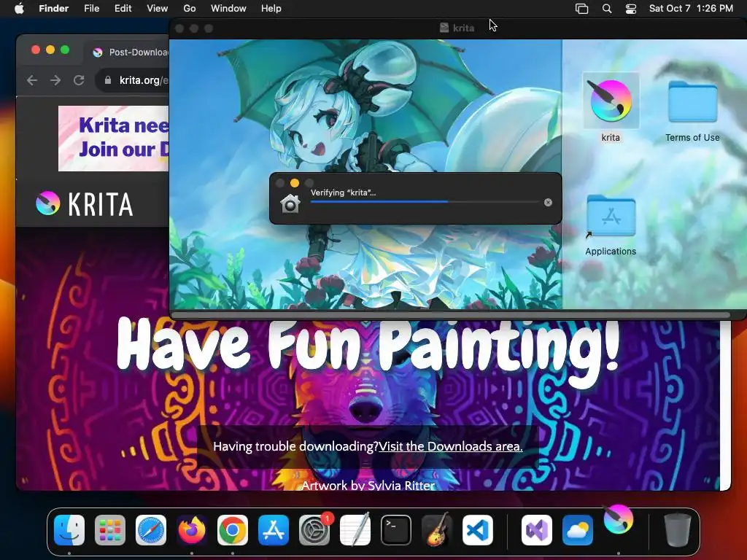
Task: Open the Edit menu
Action: [x=123, y=8]
